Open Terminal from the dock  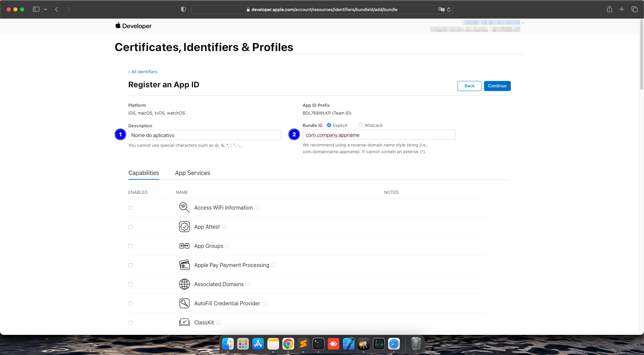click(318, 344)
